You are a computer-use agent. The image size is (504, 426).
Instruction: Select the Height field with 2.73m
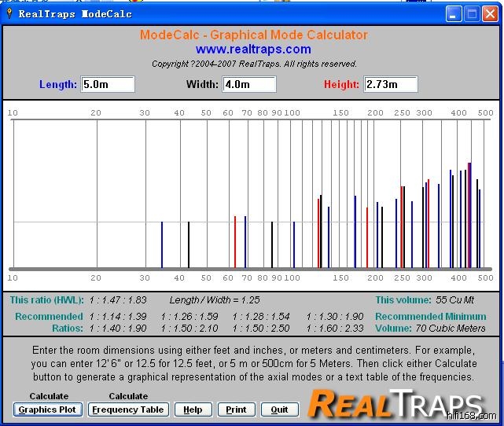[391, 84]
